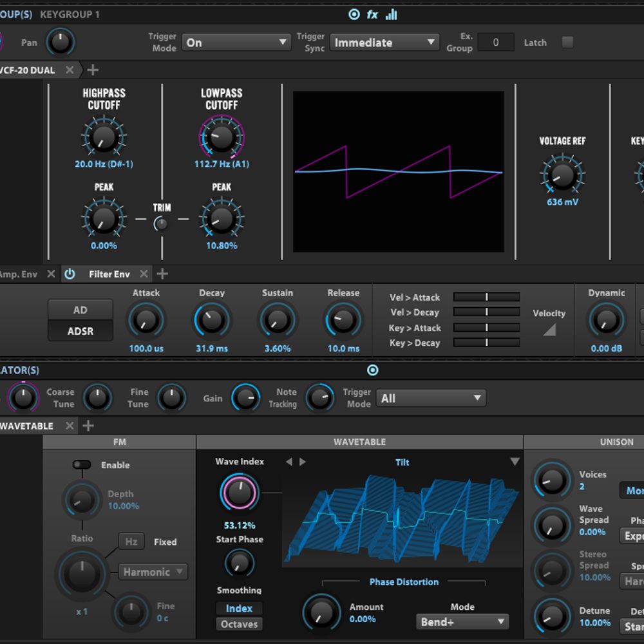Close the Filter Env tab
Viewport: 644px width, 644px height.
point(144,274)
